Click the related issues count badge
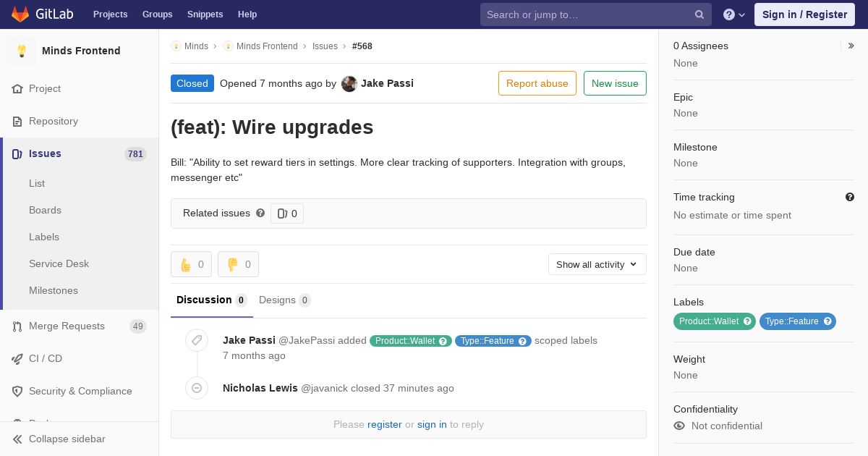 pyautogui.click(x=287, y=214)
